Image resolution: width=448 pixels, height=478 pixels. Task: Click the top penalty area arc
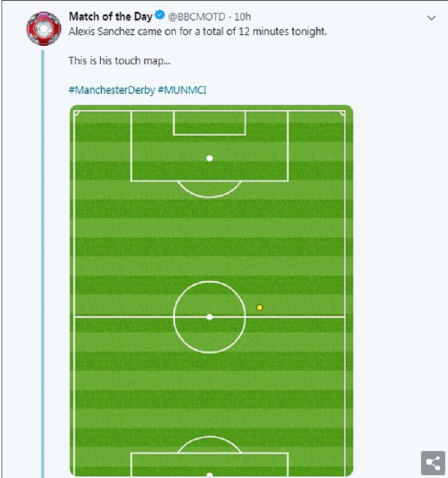pos(210,192)
